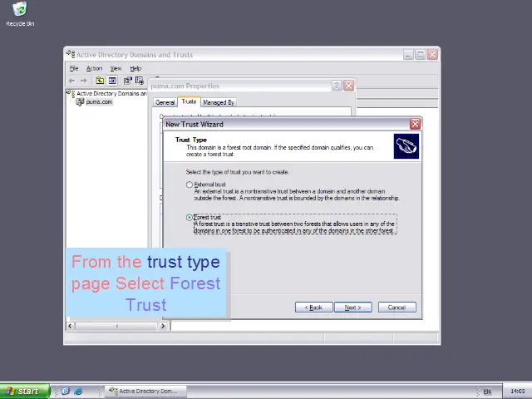Viewport: 532px width, 399px height.
Task: Open the File menu
Action: tap(74, 68)
